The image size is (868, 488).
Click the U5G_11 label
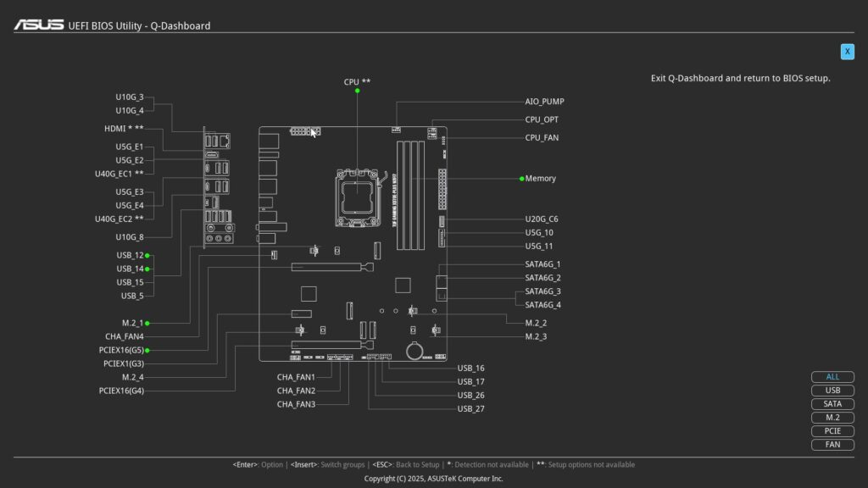pos(538,247)
